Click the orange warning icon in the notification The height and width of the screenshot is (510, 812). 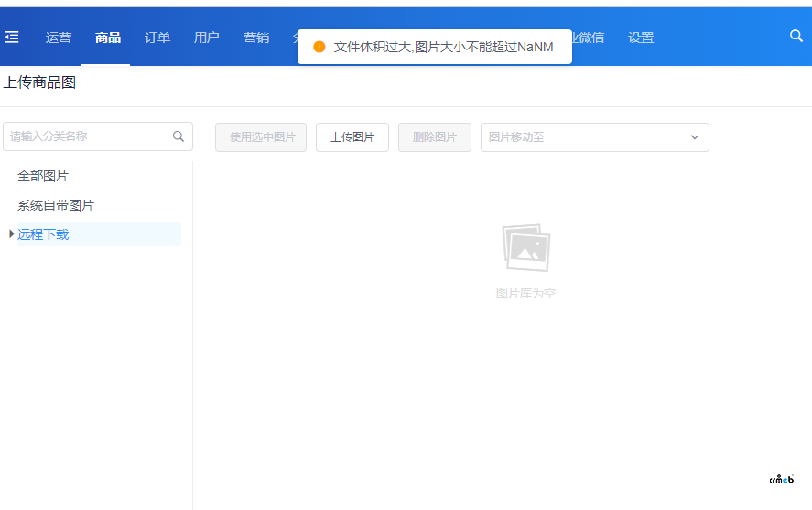click(319, 47)
